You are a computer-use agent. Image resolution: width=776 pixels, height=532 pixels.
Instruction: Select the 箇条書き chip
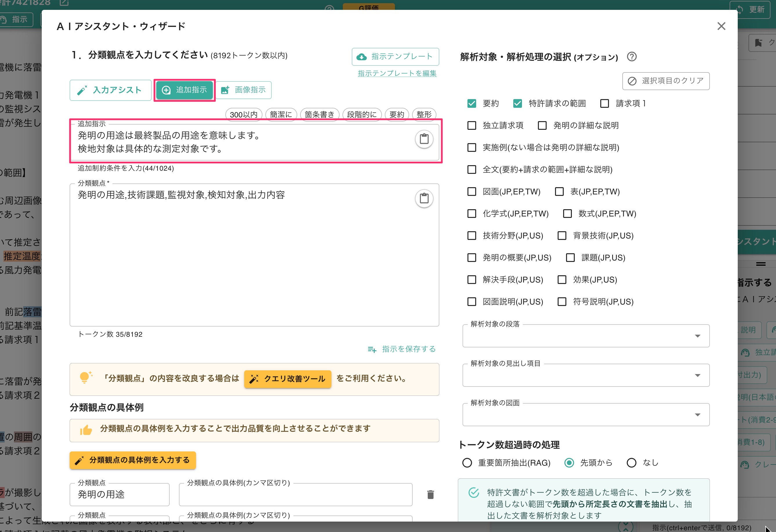click(x=320, y=114)
